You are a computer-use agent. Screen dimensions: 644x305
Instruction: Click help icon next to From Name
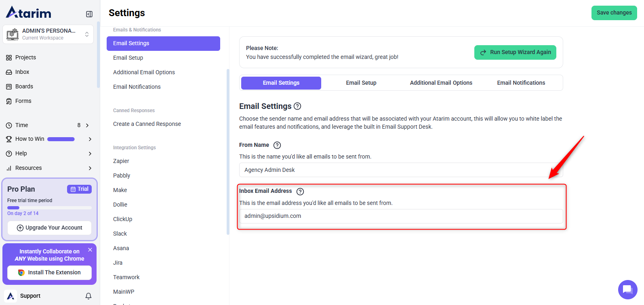[x=277, y=145]
